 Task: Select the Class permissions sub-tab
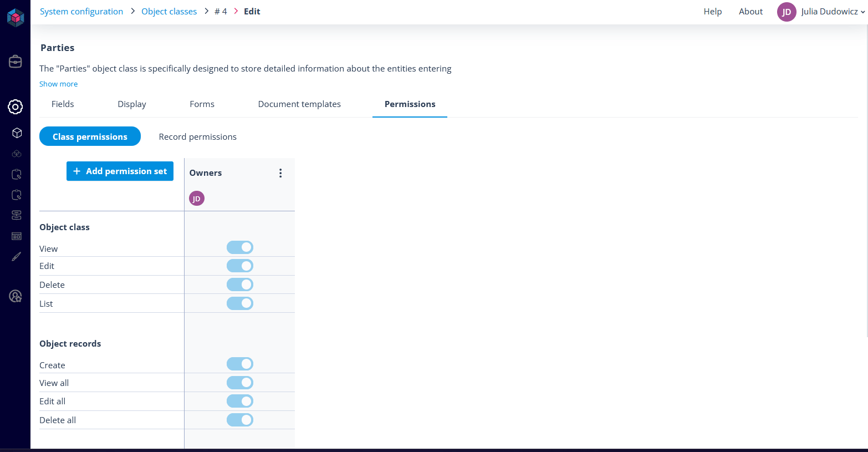point(90,136)
